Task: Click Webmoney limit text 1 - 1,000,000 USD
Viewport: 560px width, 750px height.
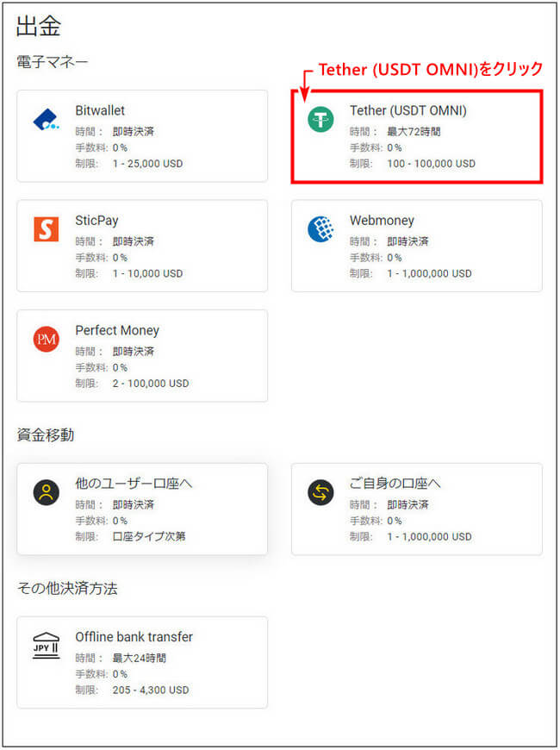Action: (x=429, y=273)
